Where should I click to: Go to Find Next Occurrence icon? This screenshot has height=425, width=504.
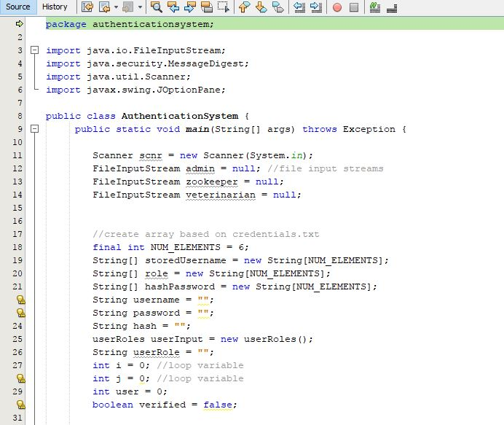pos(189,7)
